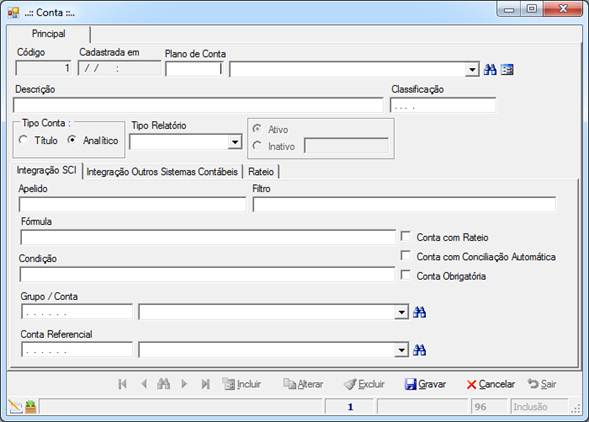Image resolution: width=589 pixels, height=422 pixels.
Task: Expand the Conta Referencial dropdown list
Action: click(402, 350)
